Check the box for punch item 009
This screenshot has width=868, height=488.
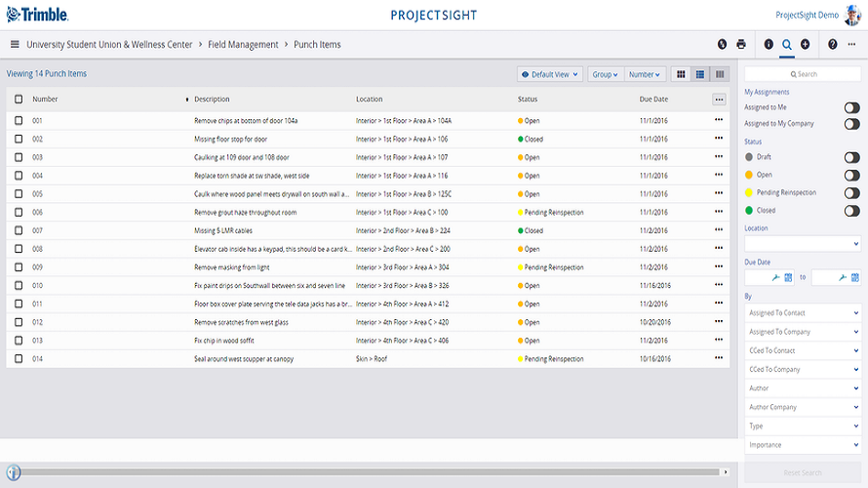click(x=19, y=267)
